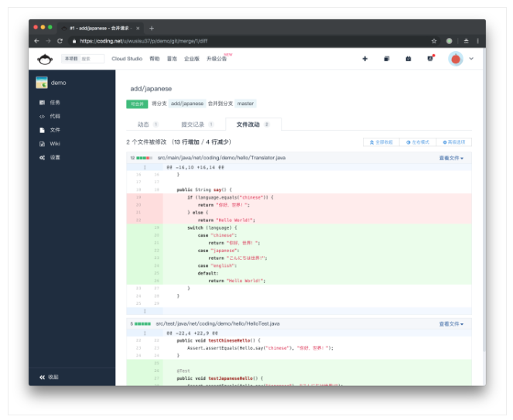This screenshot has height=420, width=513.
Task: Click the add/japanese page title
Action: (151, 89)
